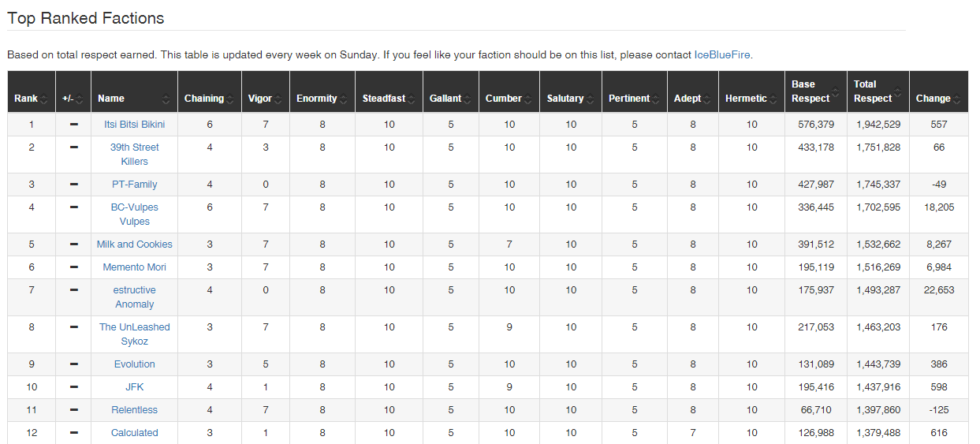The image size is (980, 444).
Task: Sort by Enormity column sort icon
Action: [344, 99]
